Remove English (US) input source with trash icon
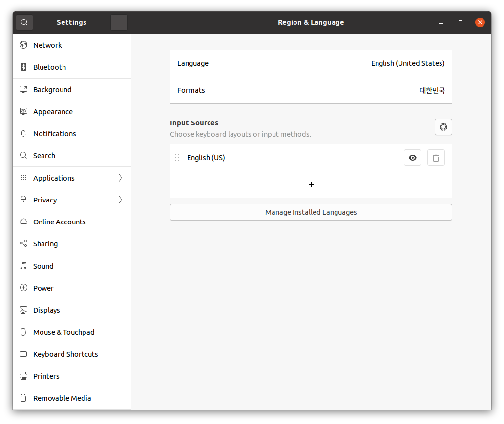504x424 pixels. click(x=436, y=158)
